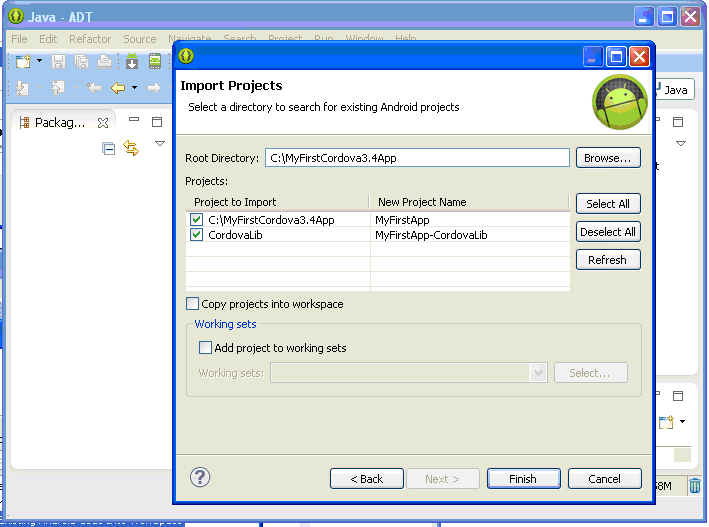This screenshot has height=527, width=709.
Task: Open the Source menu
Action: click(x=140, y=39)
